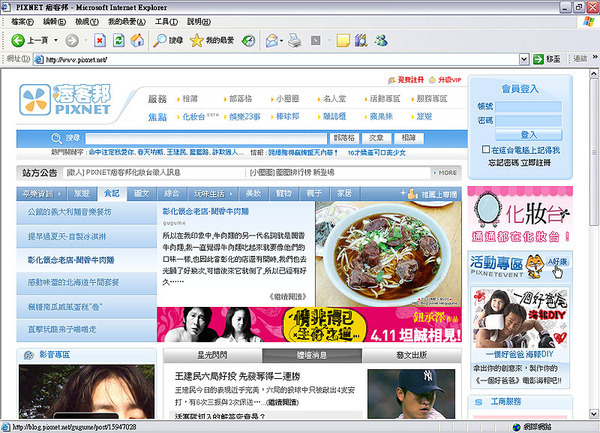Screen dimensions: 600x433
Task: Open the Forward button history dropdown arrow
Action: [86, 40]
